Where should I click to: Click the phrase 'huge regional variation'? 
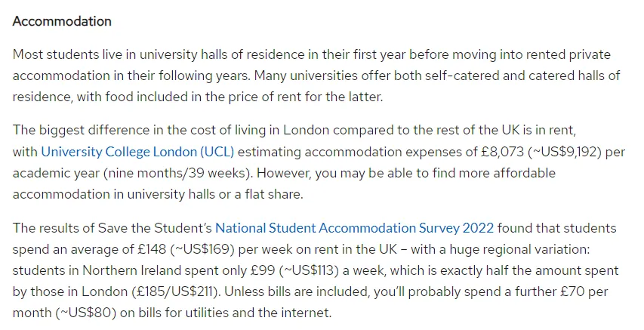point(519,249)
